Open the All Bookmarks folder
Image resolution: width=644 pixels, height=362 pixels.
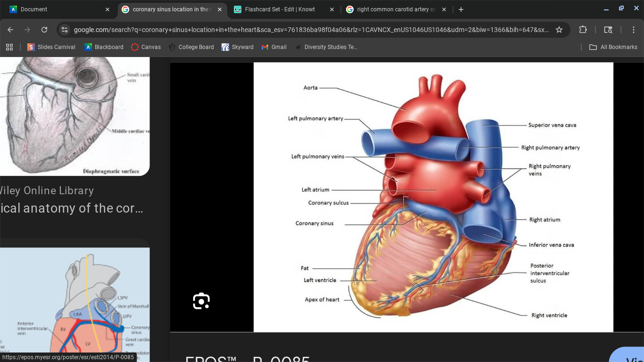[x=613, y=47]
